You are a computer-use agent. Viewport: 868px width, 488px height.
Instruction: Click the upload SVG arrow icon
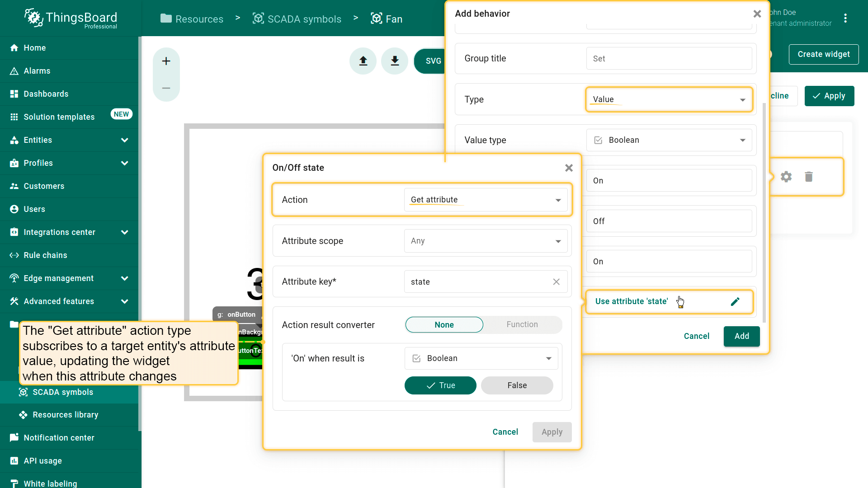[363, 61]
